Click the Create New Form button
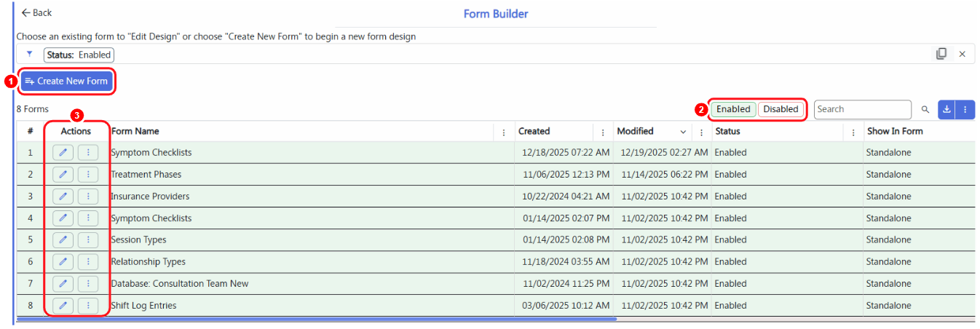980x329 pixels. click(66, 81)
